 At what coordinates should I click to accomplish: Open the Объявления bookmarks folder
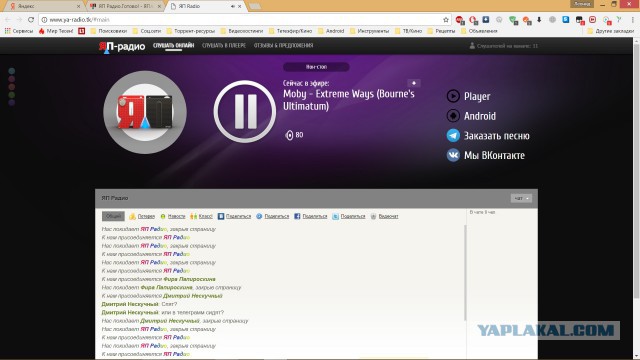click(479, 31)
